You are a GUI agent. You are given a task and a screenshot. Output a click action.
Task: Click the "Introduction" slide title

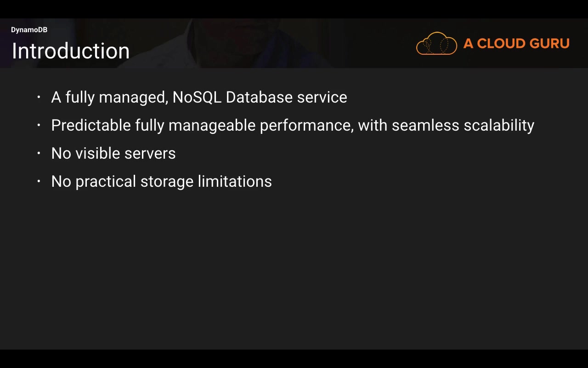tap(71, 51)
